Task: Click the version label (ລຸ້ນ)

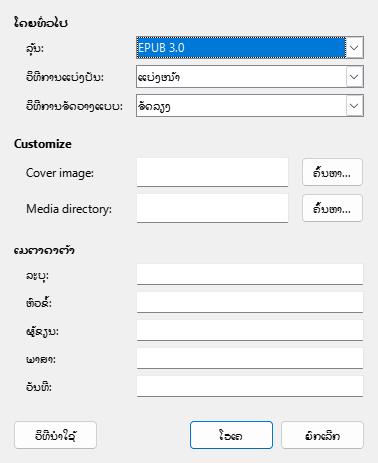Action: 35,49
